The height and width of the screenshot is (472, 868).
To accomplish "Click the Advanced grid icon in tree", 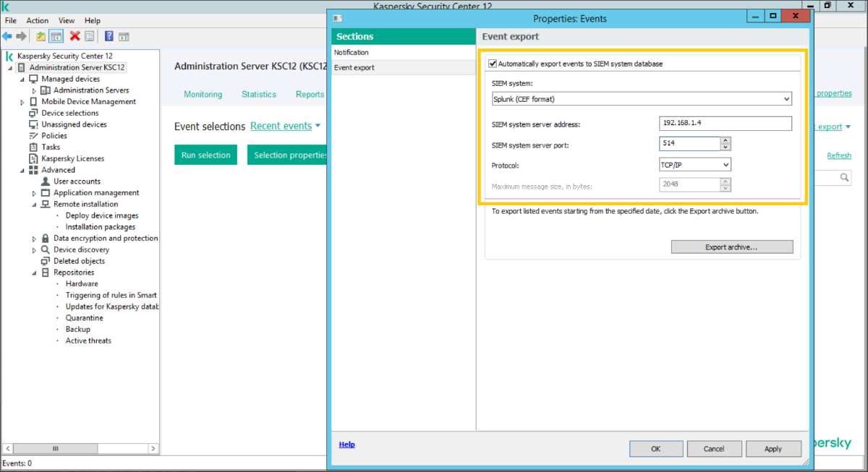I will 33,170.
